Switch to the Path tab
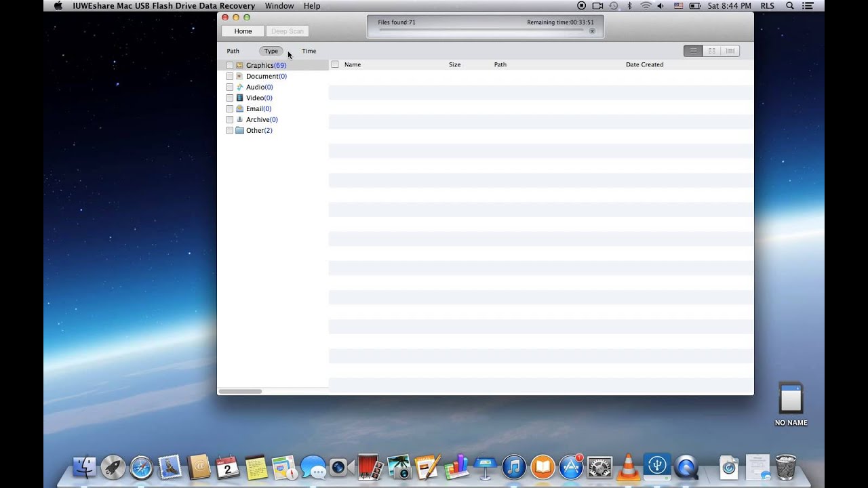868x488 pixels. pos(233,51)
